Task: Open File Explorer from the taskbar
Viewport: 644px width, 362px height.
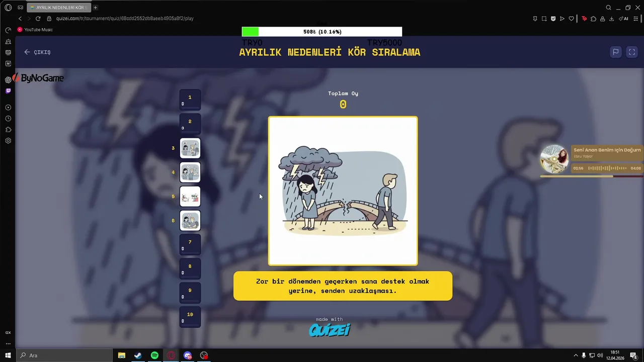Action: tap(122, 355)
